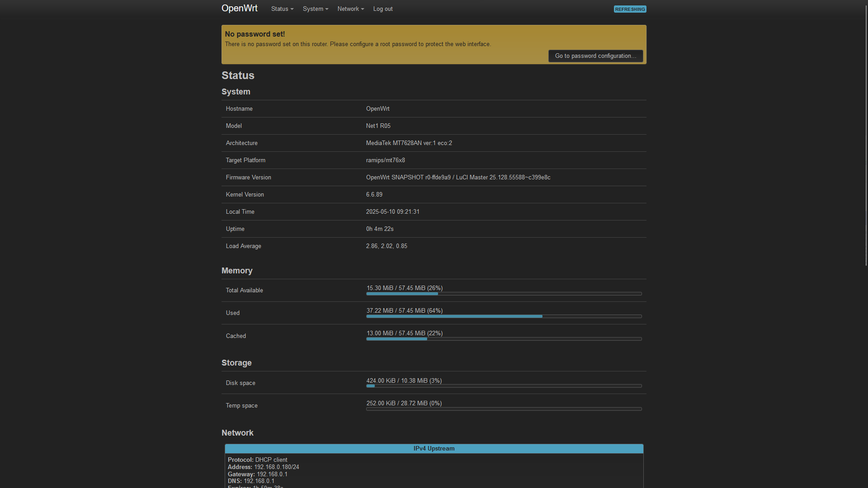Click the Network section heading
The width and height of the screenshot is (868, 488).
(x=237, y=433)
